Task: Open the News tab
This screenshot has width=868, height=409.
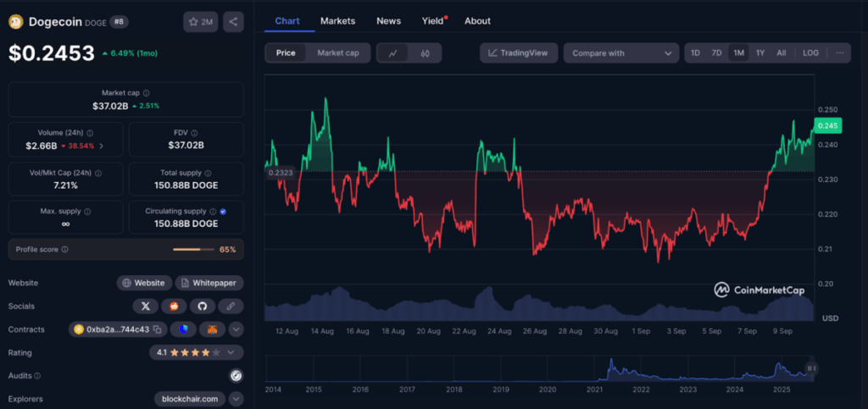Action: coord(388,21)
